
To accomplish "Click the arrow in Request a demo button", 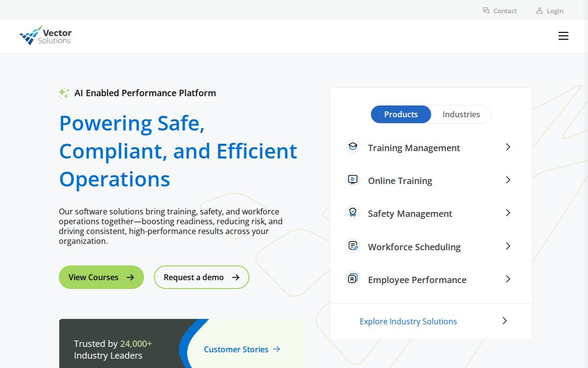I will (236, 277).
